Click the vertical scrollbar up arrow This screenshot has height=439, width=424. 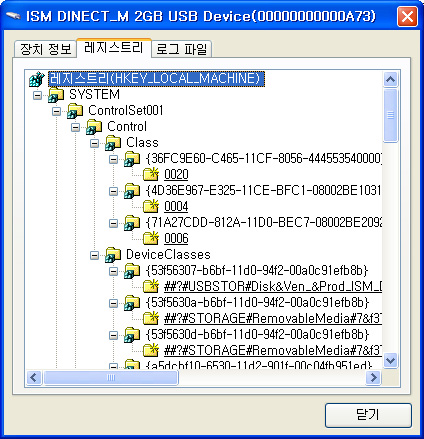391,80
